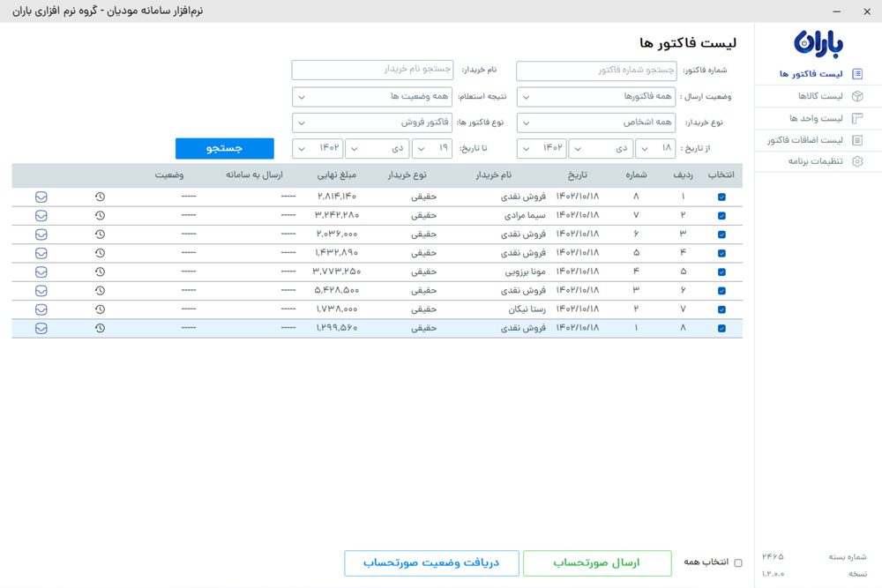This screenshot has height=588, width=882.
Task: Minimize the application window
Action: pos(837,11)
